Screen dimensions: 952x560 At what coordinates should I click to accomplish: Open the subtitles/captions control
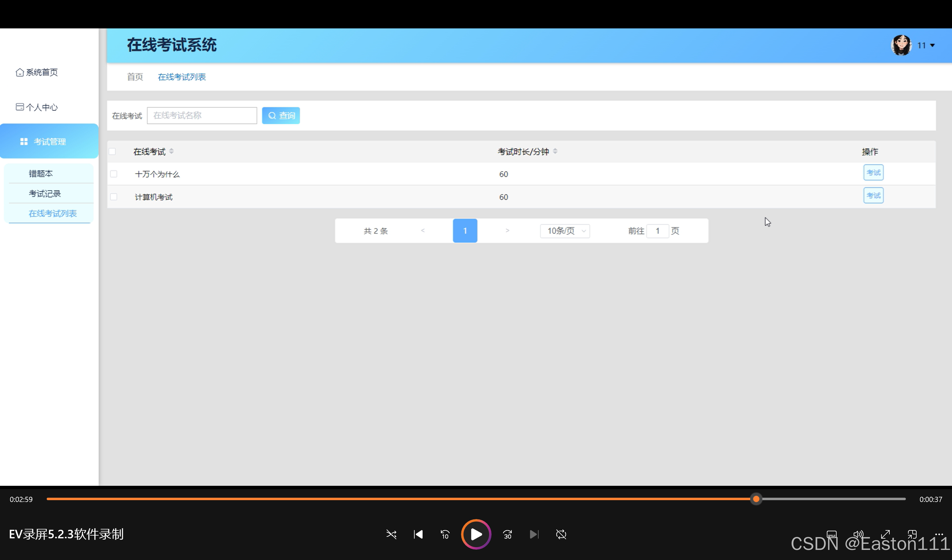(831, 534)
